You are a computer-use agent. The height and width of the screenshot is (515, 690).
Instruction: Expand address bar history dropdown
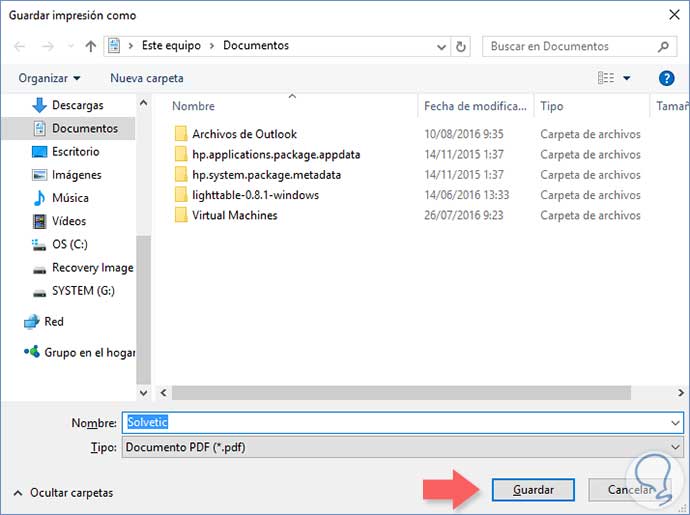click(441, 47)
